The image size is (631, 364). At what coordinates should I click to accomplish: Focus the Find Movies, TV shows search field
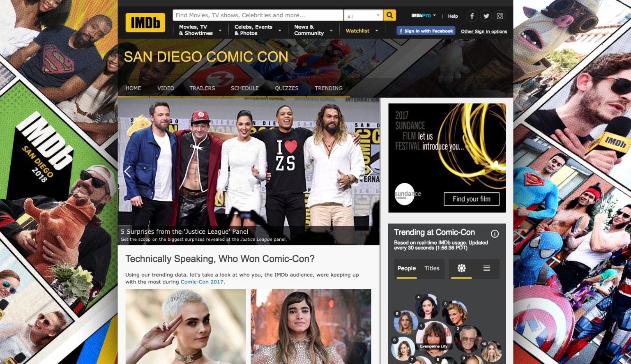click(258, 15)
